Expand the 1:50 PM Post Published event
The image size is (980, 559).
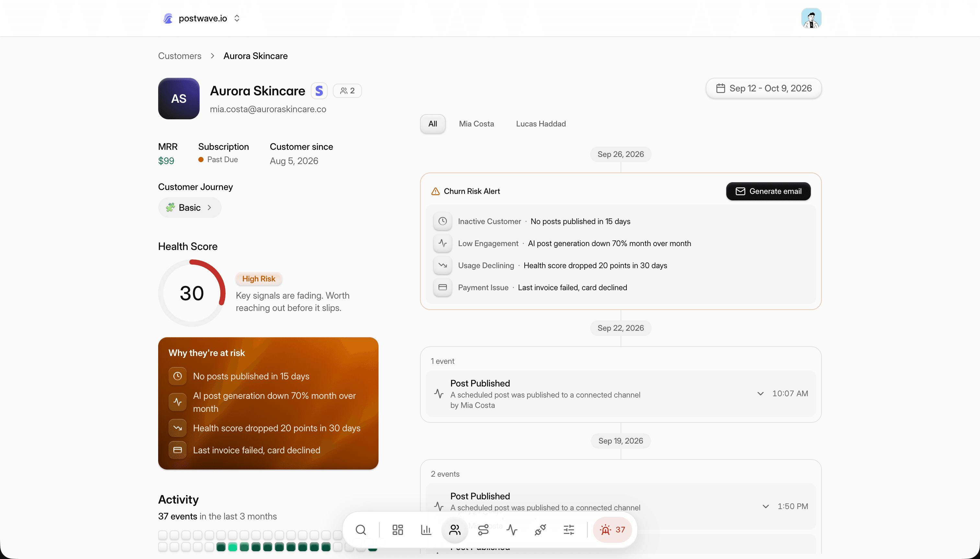tap(765, 506)
